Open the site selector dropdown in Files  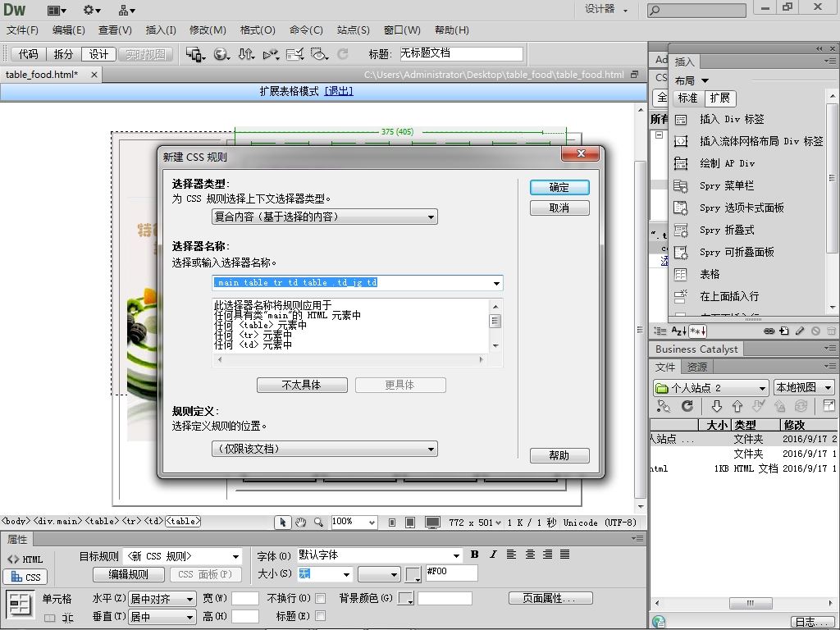(x=711, y=387)
